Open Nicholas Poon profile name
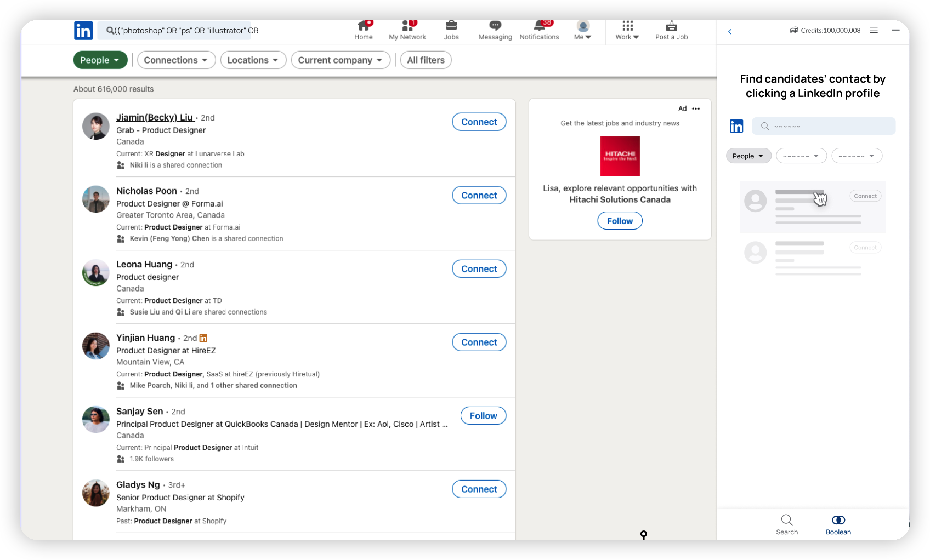Screen dimensions: 930x560 pyautogui.click(x=146, y=191)
